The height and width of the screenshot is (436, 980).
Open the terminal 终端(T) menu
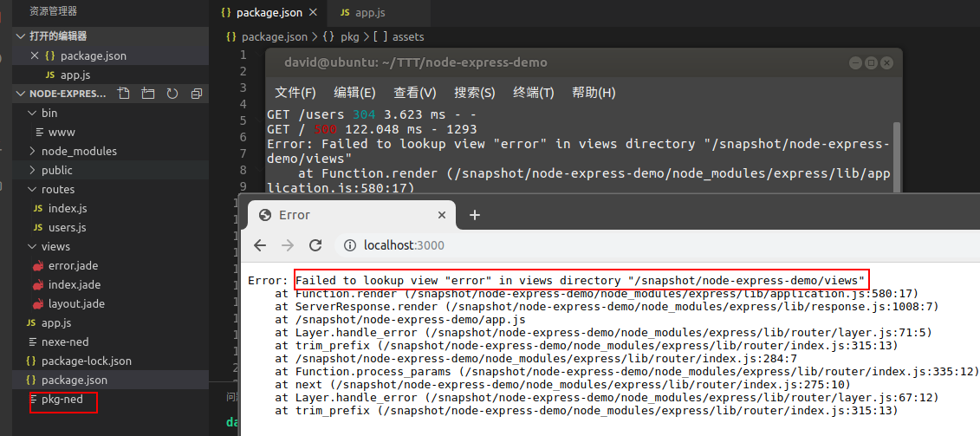(x=533, y=93)
